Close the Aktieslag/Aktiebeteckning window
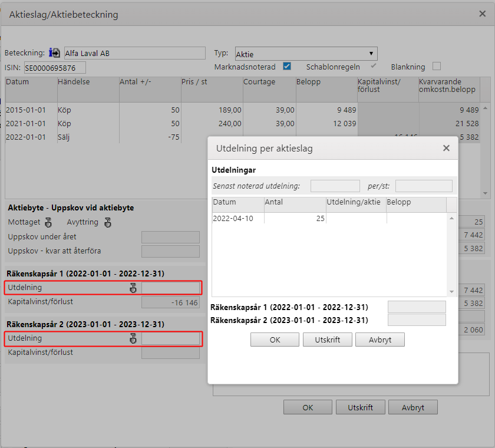 point(483,14)
